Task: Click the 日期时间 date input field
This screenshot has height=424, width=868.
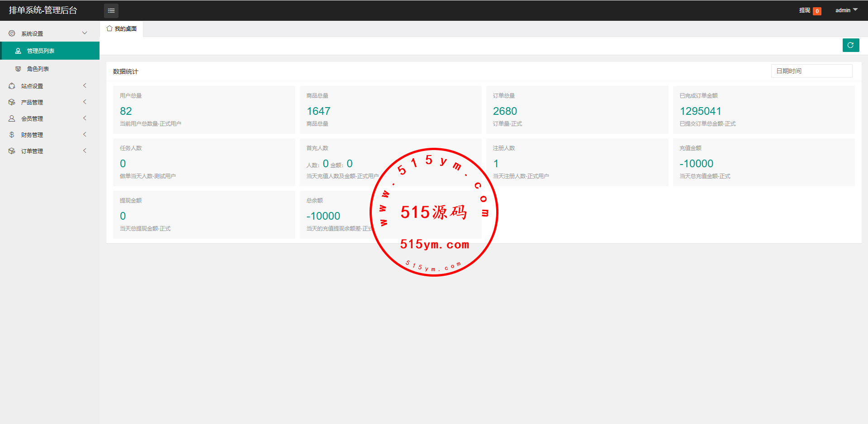Action: (811, 71)
